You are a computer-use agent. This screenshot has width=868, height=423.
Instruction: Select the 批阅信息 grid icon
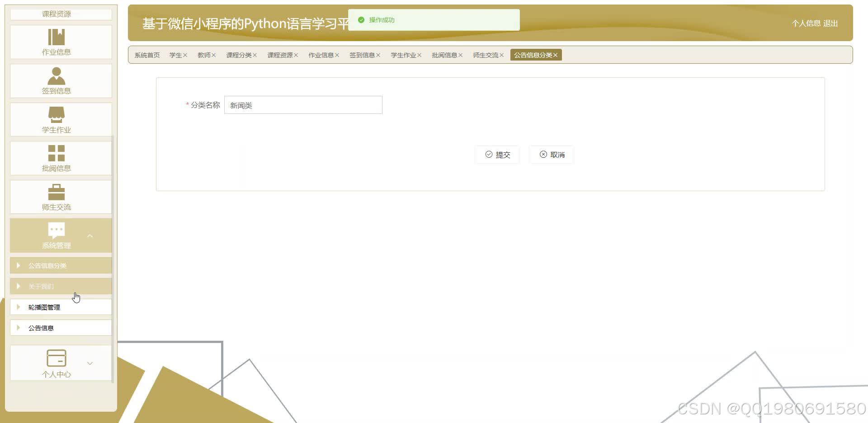[x=56, y=153]
